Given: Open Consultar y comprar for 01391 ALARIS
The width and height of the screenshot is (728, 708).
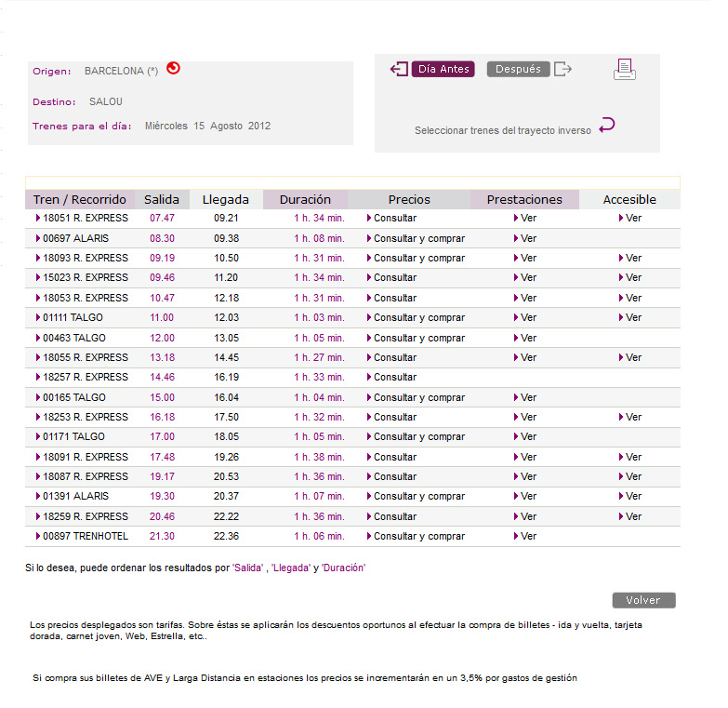Looking at the screenshot, I should (416, 496).
